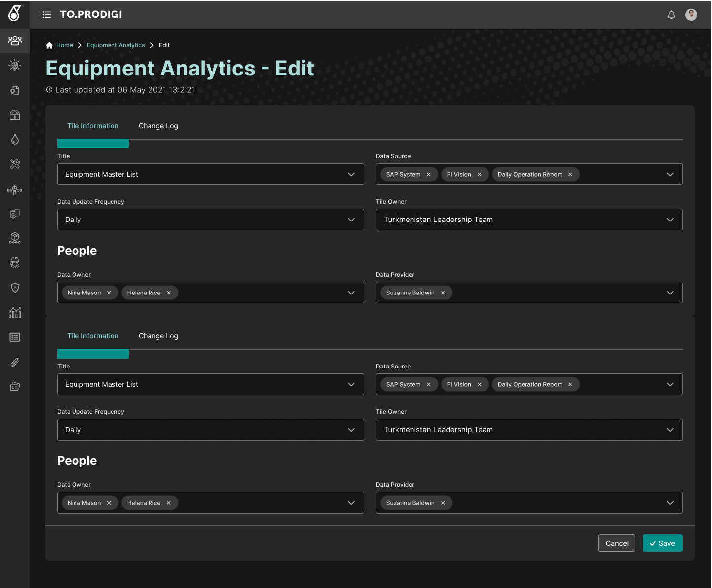712x588 pixels.
Task: Open the water droplet sidebar icon
Action: tap(15, 139)
